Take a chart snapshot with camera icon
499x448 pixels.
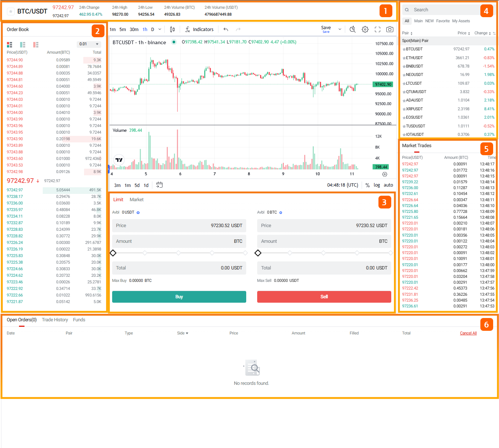tap(390, 29)
